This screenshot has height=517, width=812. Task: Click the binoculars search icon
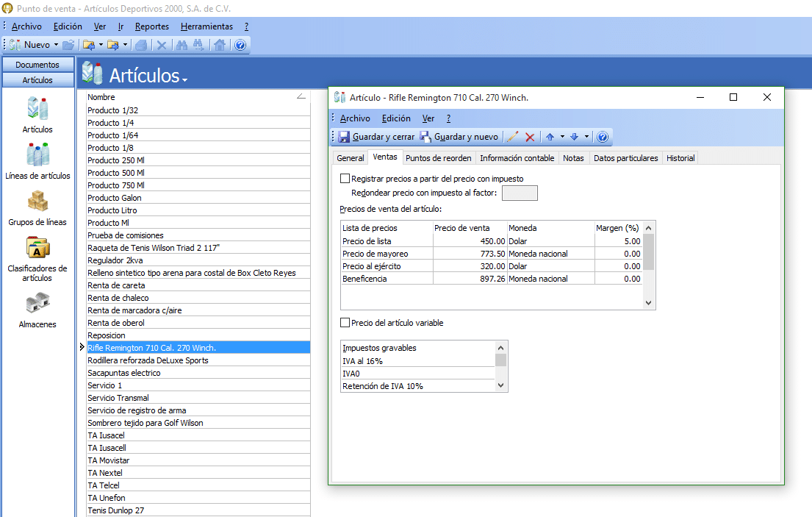pyautogui.click(x=182, y=45)
